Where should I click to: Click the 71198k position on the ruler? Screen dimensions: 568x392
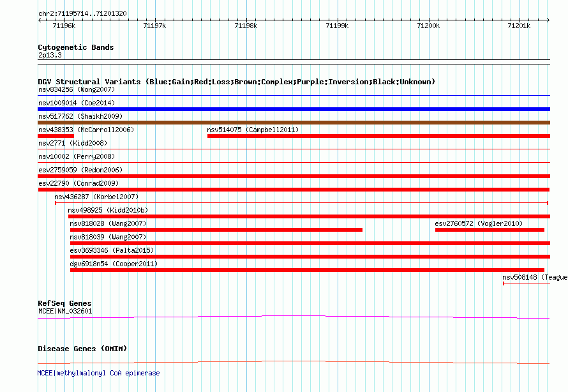point(246,26)
